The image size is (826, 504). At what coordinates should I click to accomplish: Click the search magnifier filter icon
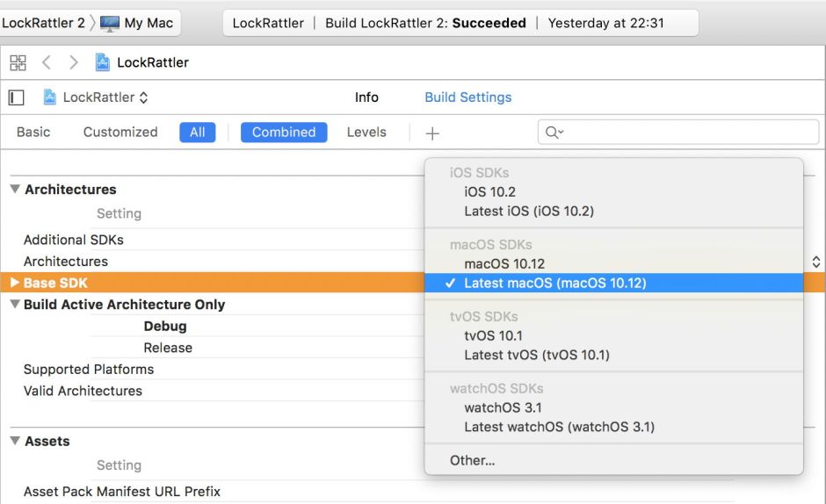[554, 133]
